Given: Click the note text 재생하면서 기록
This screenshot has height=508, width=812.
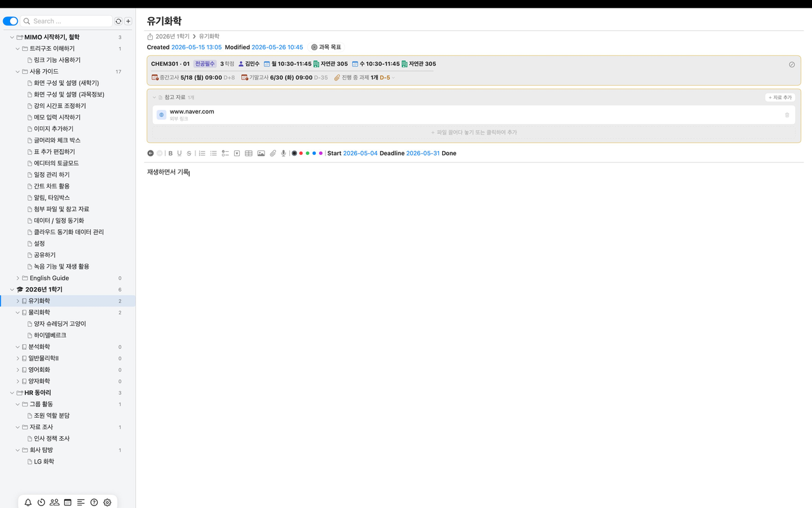Looking at the screenshot, I should tap(168, 172).
